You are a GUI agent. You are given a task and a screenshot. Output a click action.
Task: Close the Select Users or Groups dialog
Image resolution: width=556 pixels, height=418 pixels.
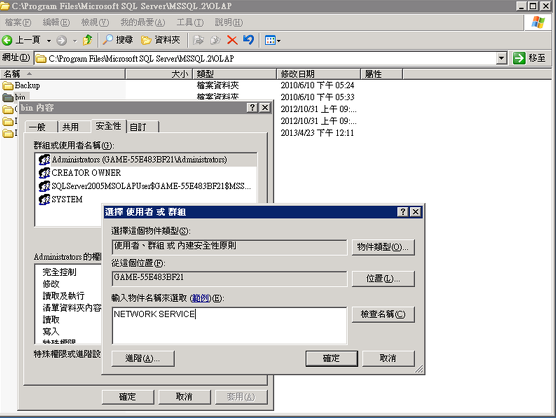point(416,212)
